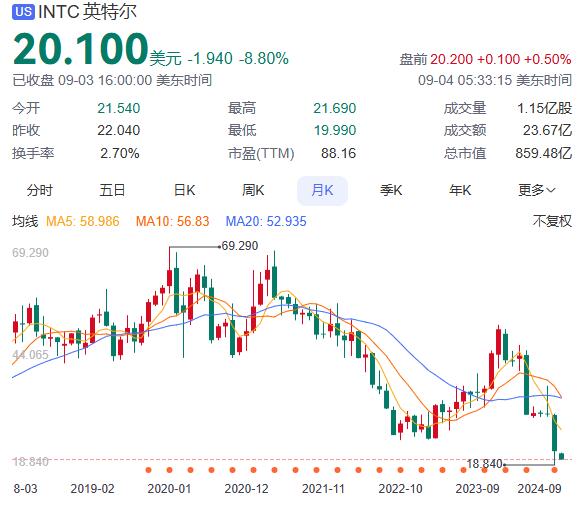The height and width of the screenshot is (505, 581).
Task: Select the 月K monthly candlestick tab
Action: pyautogui.click(x=322, y=190)
